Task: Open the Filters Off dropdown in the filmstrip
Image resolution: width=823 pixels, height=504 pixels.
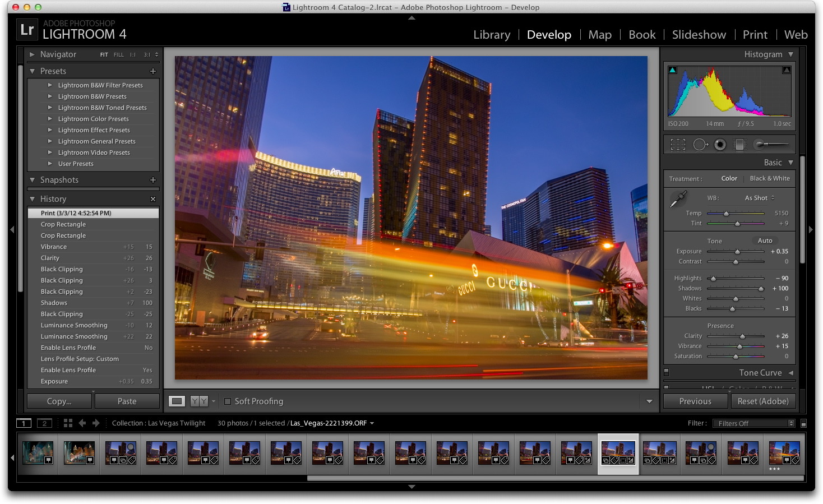Action: pyautogui.click(x=753, y=423)
